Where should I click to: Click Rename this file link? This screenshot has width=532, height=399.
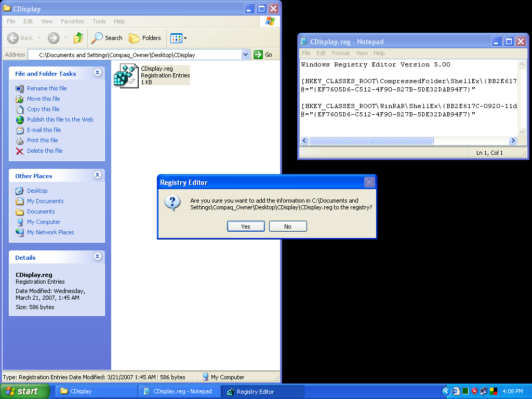(x=47, y=88)
